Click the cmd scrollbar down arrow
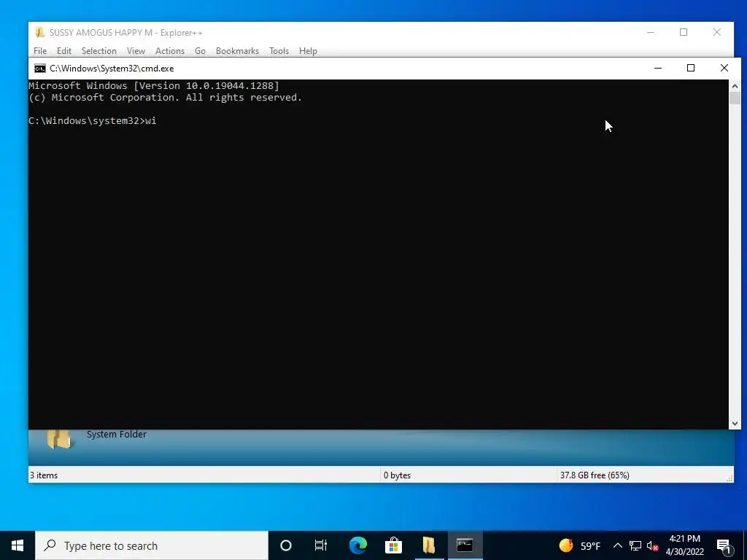 point(735,424)
